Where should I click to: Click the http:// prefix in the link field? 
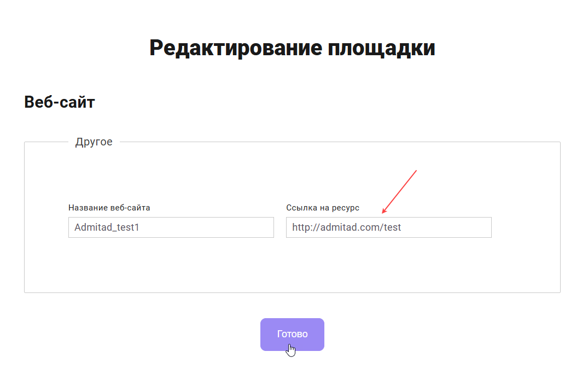[x=302, y=227]
